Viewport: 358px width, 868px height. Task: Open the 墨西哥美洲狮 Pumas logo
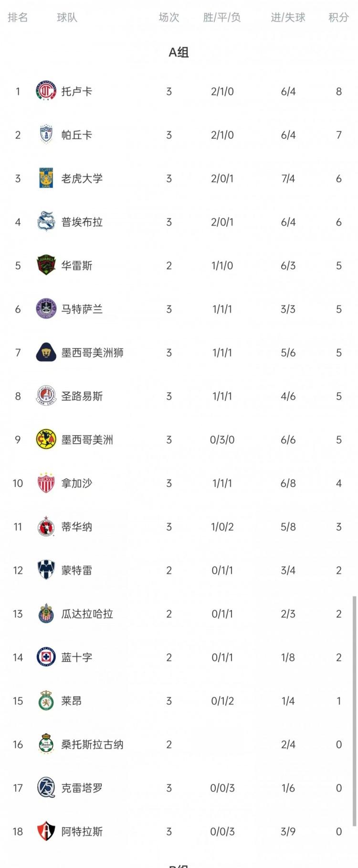pos(46,352)
